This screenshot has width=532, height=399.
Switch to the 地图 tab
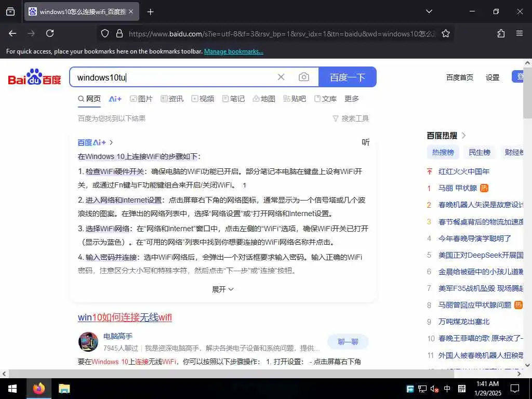[x=264, y=99]
